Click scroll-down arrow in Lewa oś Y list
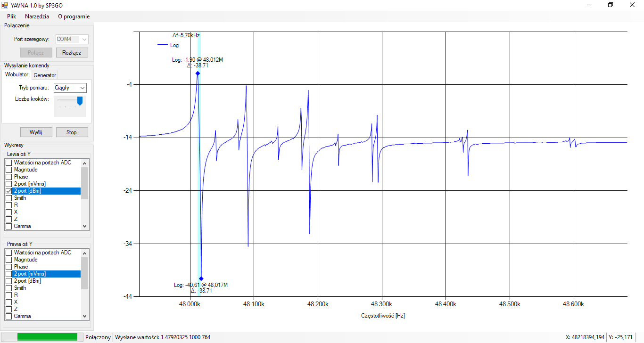The width and height of the screenshot is (644, 343). [x=85, y=226]
